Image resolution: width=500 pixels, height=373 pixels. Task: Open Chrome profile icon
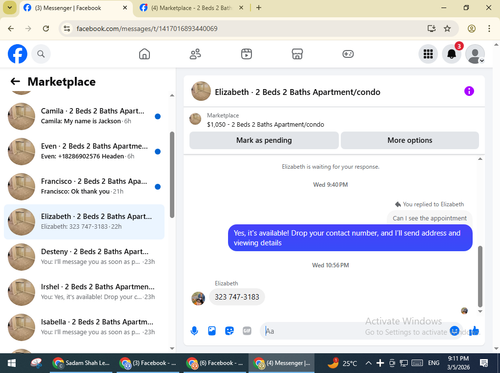pyautogui.click(x=471, y=29)
